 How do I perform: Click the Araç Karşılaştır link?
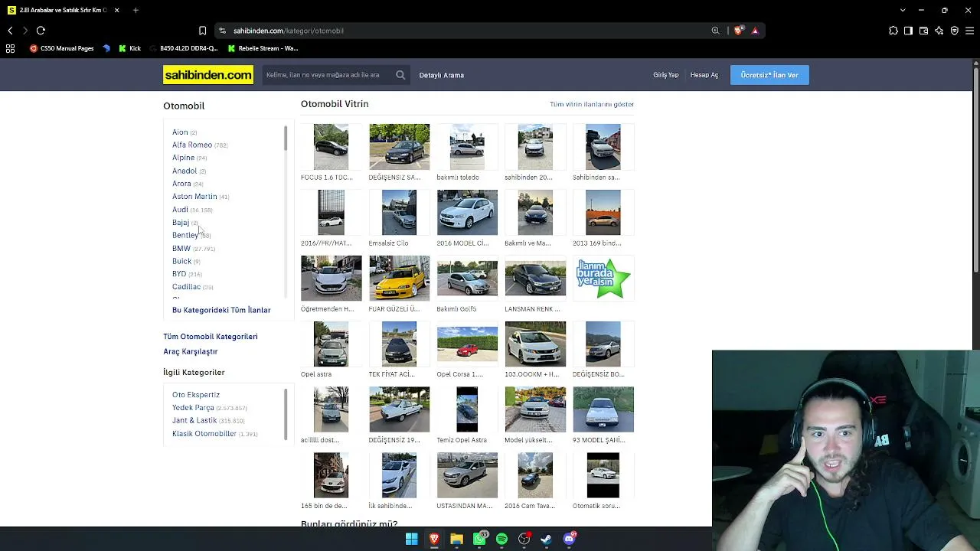[x=191, y=351]
